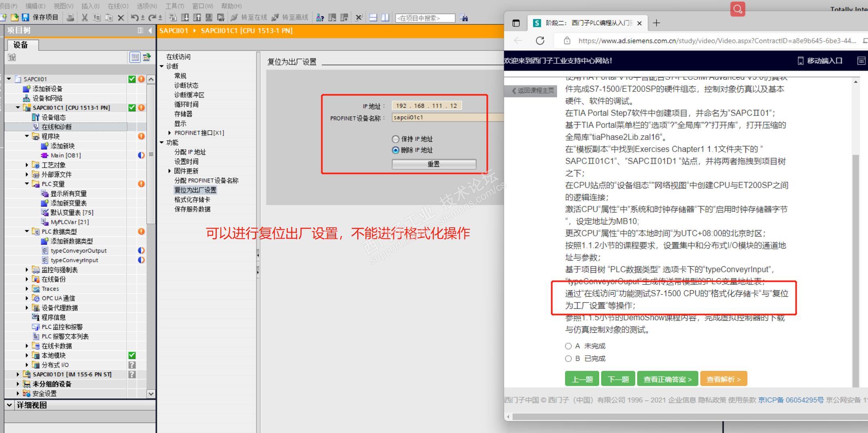Choose answer option A 未完成
868x433 pixels.
[568, 346]
